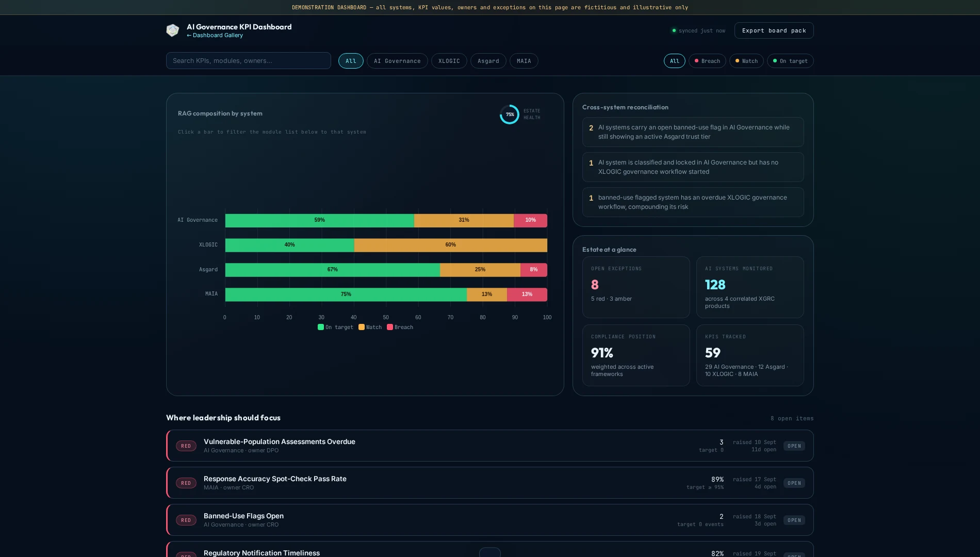
Task: Open reconciliation item about Asgard trust tier
Action: point(693,132)
